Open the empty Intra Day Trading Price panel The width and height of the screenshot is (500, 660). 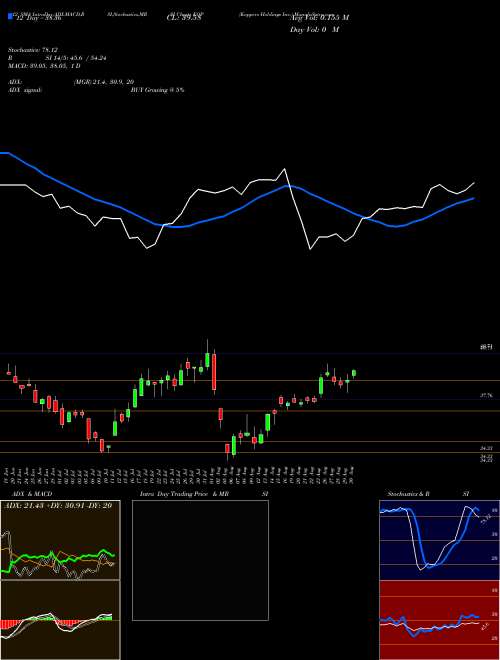coord(200,560)
